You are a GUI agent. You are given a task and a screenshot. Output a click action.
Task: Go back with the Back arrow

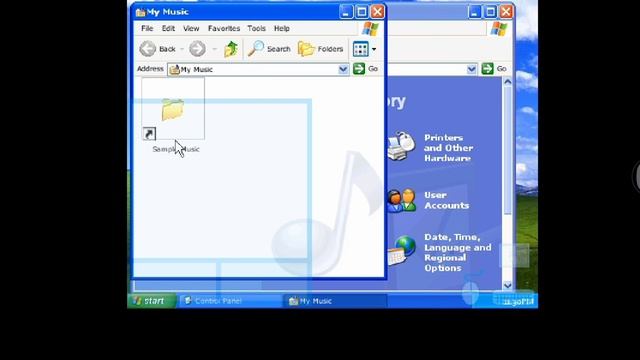[x=157, y=49]
